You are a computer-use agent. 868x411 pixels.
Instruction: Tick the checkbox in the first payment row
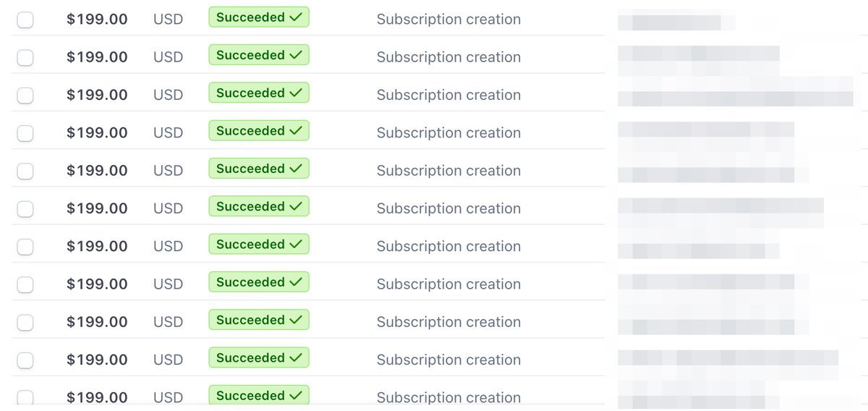(x=25, y=20)
